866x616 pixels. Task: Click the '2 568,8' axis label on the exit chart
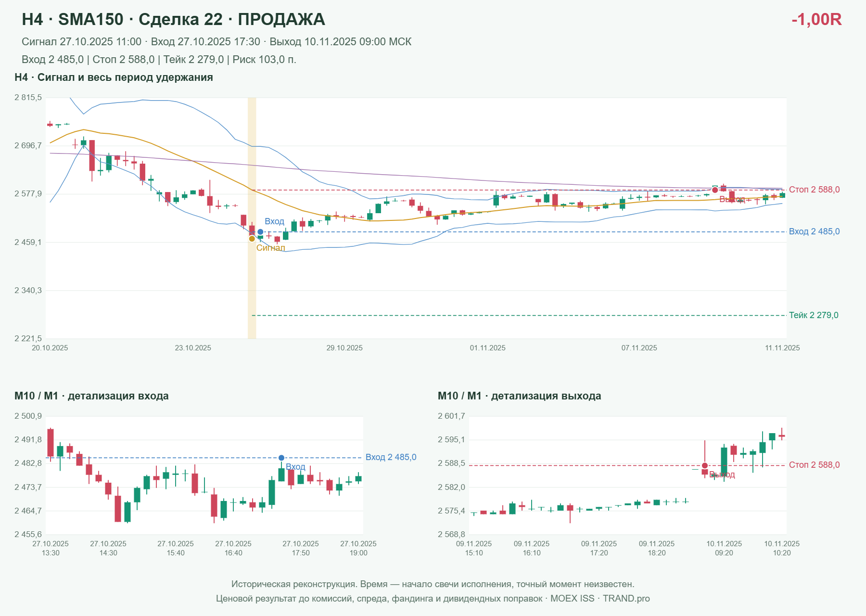[451, 534]
